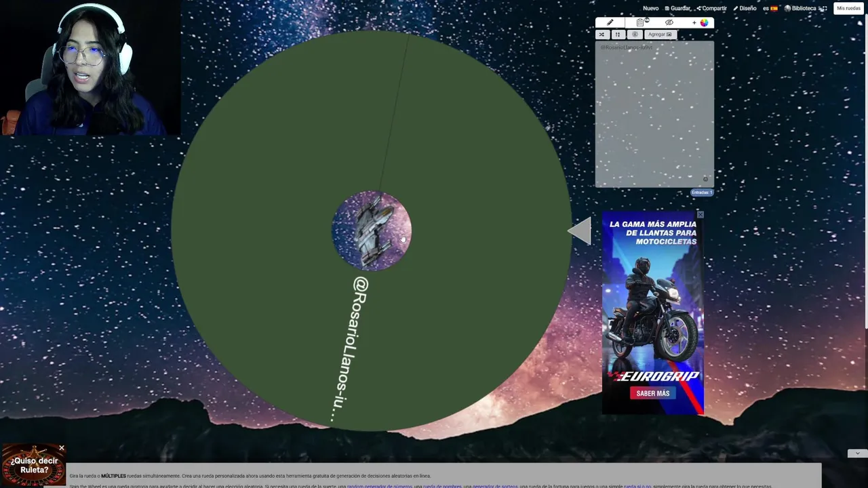Image resolution: width=868 pixels, height=488 pixels.
Task: Click the small icon in entries box corner
Action: click(705, 180)
